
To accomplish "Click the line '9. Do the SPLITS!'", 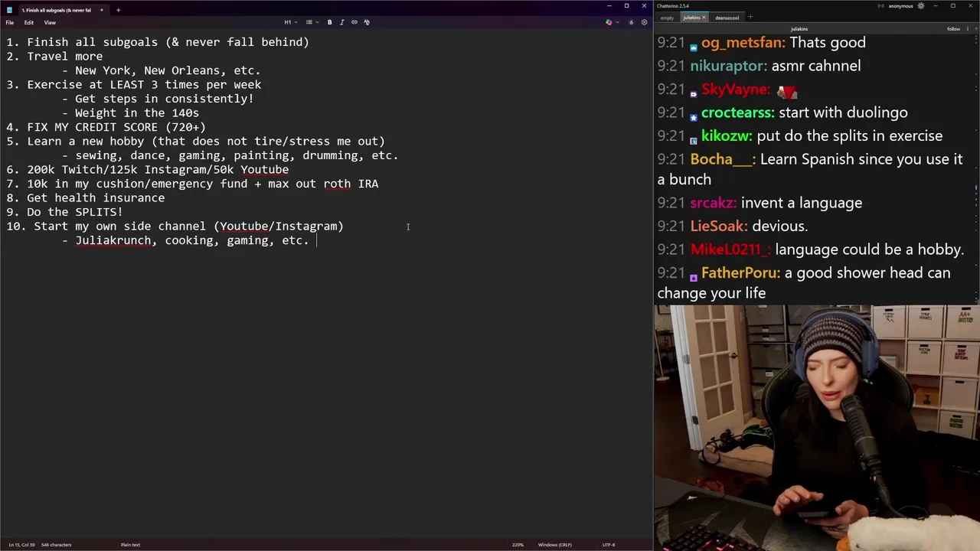I will [64, 212].
